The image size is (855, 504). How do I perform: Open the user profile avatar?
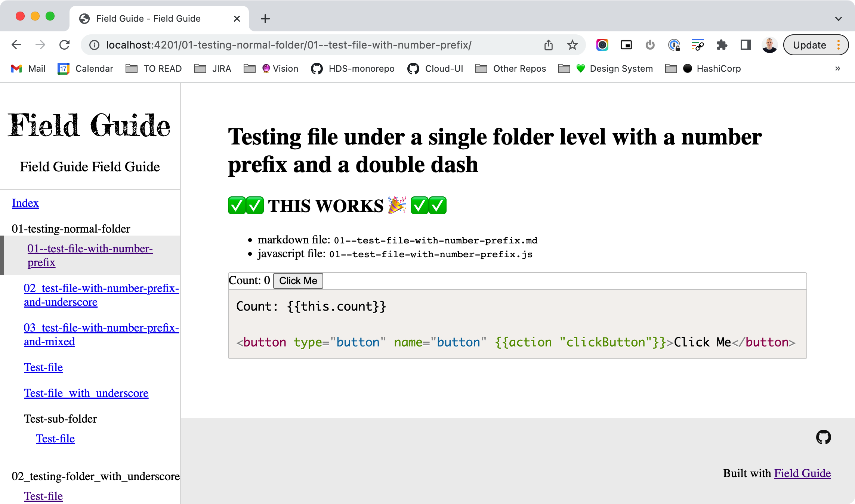pos(769,45)
